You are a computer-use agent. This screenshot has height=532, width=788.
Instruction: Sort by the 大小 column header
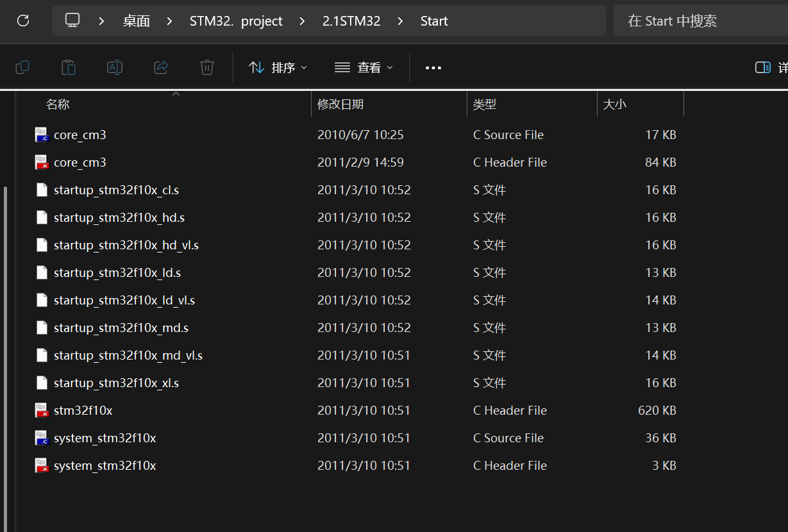(x=615, y=104)
